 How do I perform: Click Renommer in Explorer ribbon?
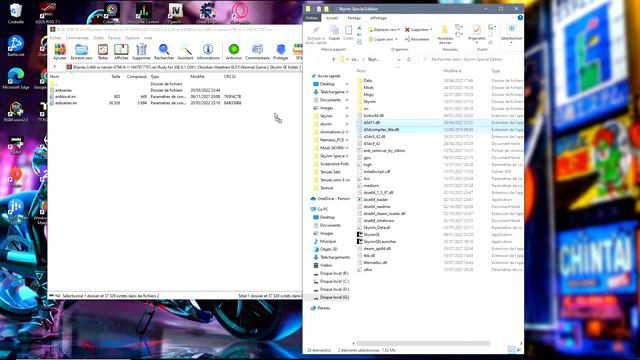[x=417, y=39]
